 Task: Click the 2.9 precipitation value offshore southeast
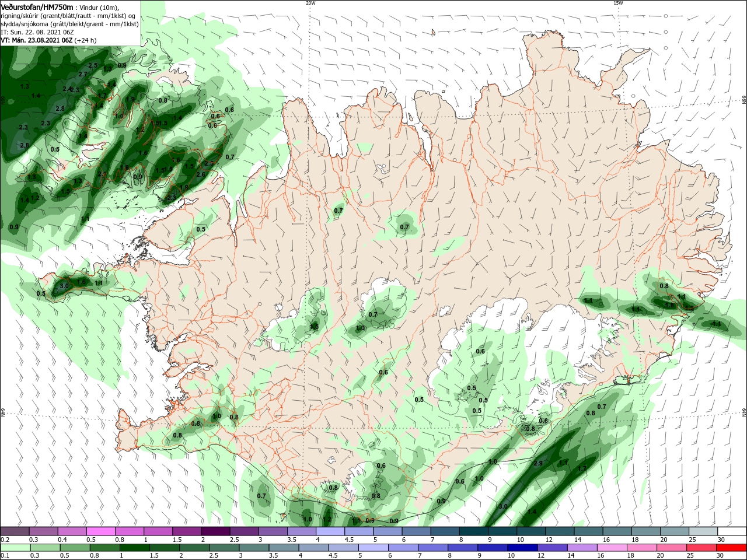click(538, 464)
